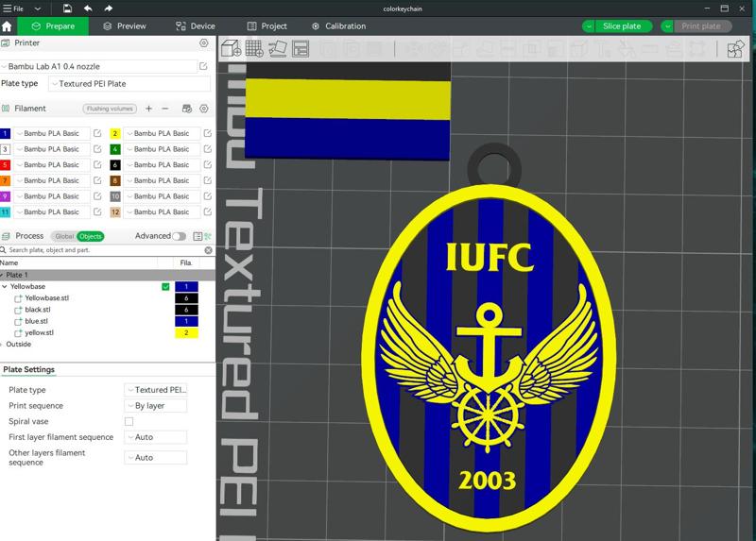Edit preset for filament 2
756x541 pixels.
(x=207, y=133)
